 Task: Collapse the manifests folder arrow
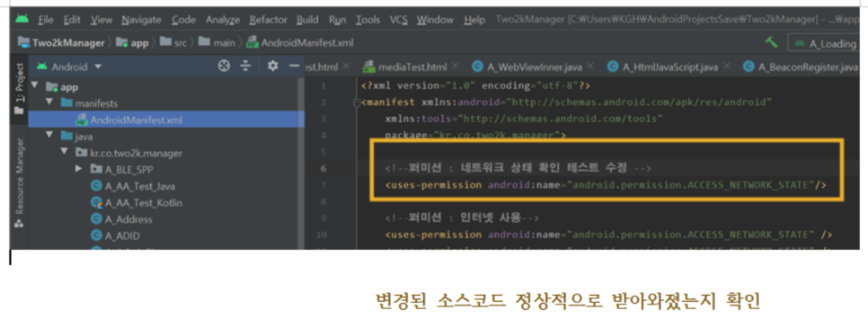49,102
